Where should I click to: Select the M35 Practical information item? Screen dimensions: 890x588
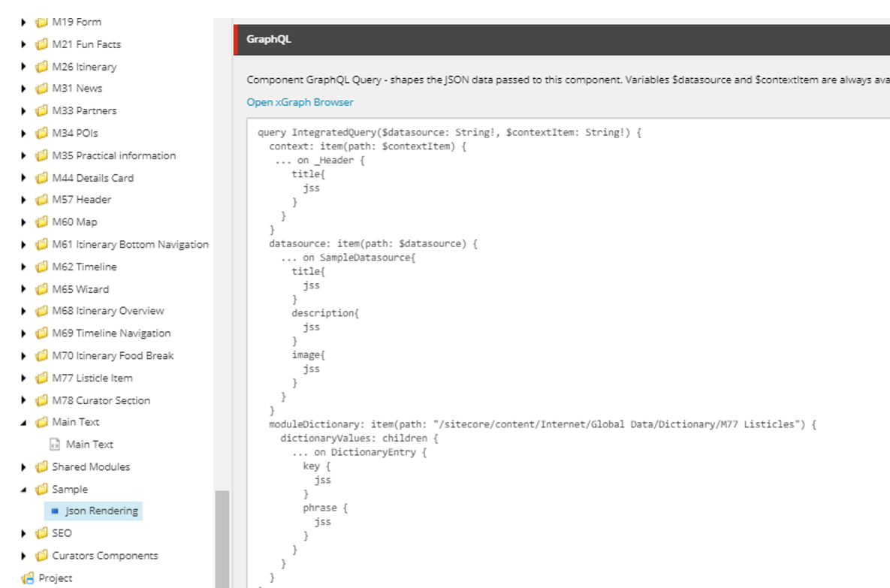(x=113, y=155)
